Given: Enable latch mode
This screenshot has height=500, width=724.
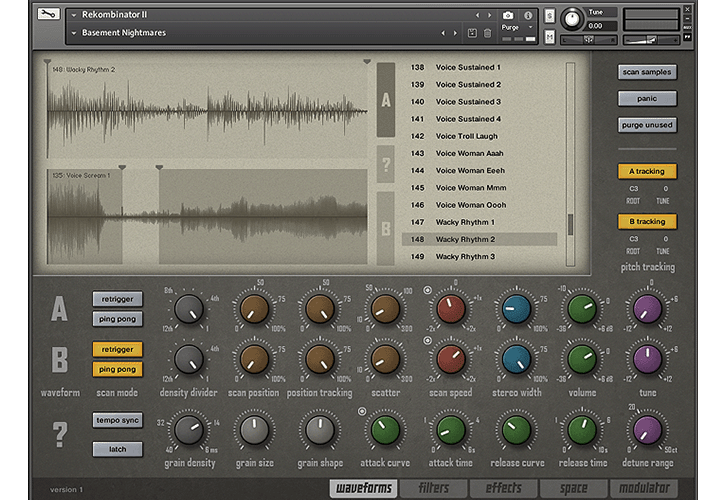Looking at the screenshot, I should pyautogui.click(x=117, y=449).
